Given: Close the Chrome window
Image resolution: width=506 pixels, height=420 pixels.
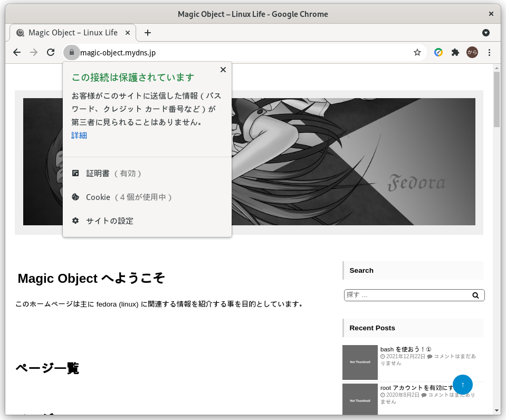Looking at the screenshot, I should pos(491,14).
